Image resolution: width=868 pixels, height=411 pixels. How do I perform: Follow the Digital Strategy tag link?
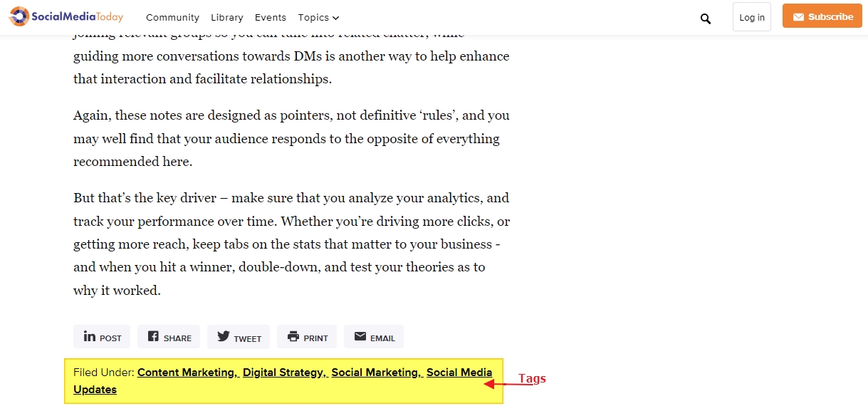[x=284, y=373]
